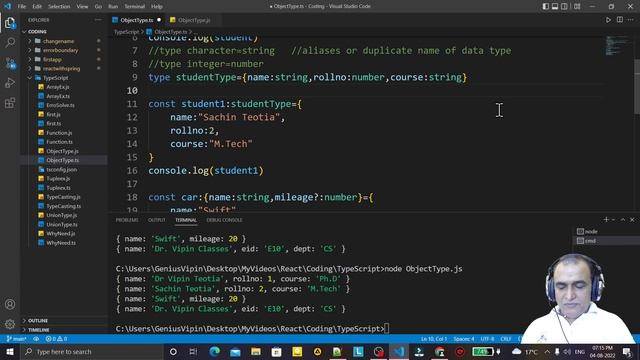Click the Customize Layout icon
The width and height of the screenshot is (640, 360).
point(577,6)
